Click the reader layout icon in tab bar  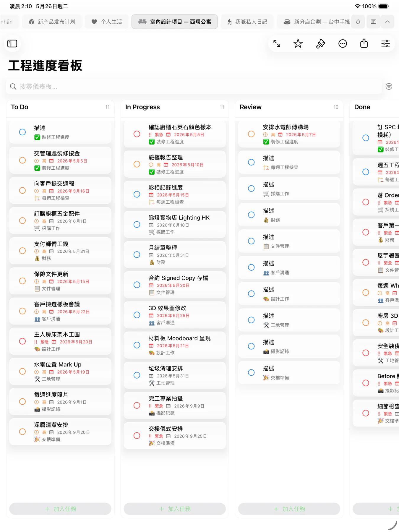[x=374, y=22]
